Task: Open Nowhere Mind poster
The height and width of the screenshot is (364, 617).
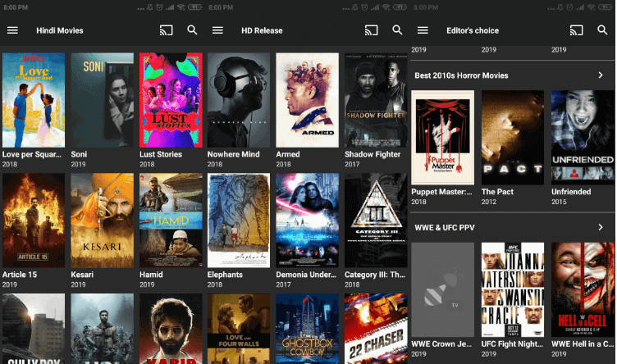Action: click(x=239, y=100)
